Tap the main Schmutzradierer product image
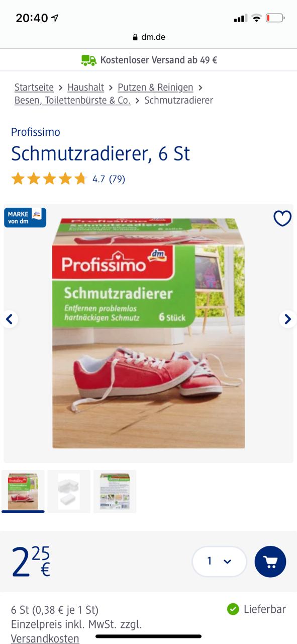Viewport: 297px width, 644px height. tap(149, 333)
